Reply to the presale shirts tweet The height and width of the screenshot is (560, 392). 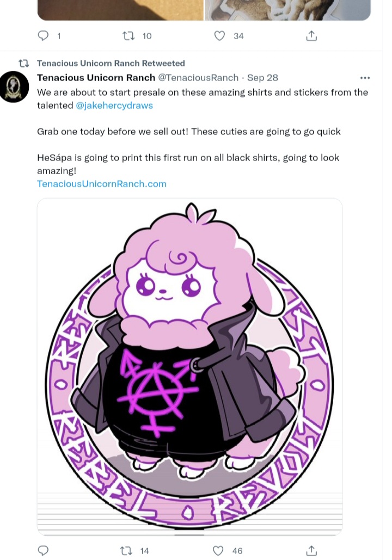(x=43, y=550)
